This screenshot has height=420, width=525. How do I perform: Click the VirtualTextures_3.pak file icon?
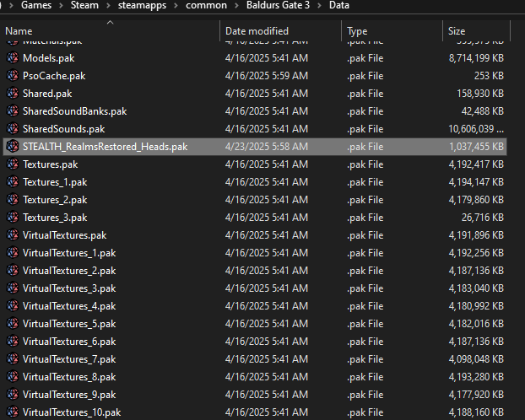point(13,288)
